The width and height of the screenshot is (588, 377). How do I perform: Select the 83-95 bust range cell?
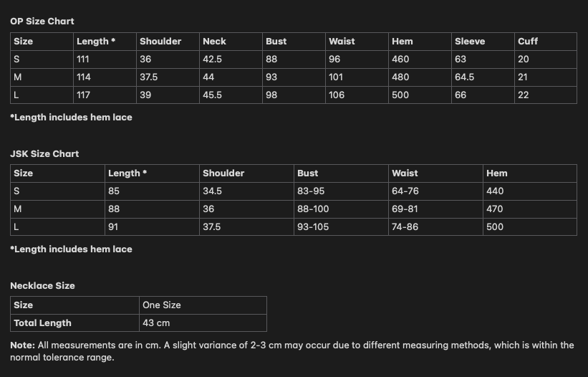point(311,191)
